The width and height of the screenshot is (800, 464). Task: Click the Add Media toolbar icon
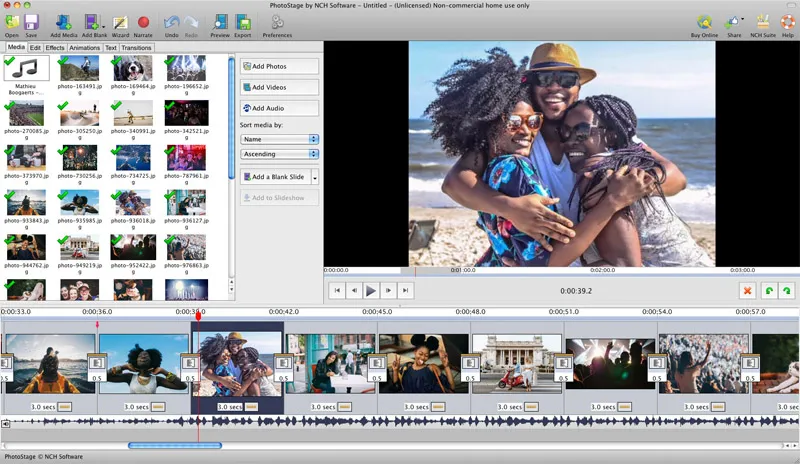(62, 21)
